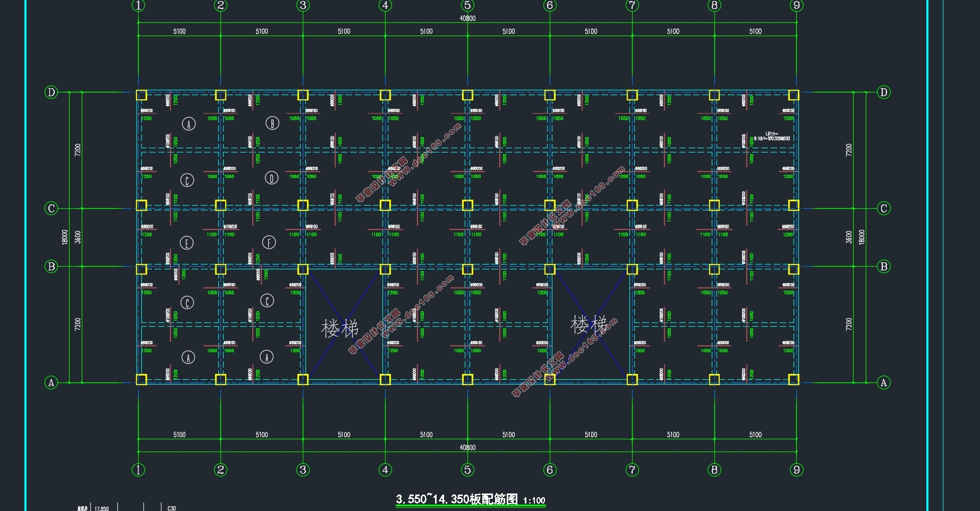Image resolution: width=980 pixels, height=511 pixels.
Task: Select the bottom axis bubble numbered 7
Action: (x=632, y=470)
